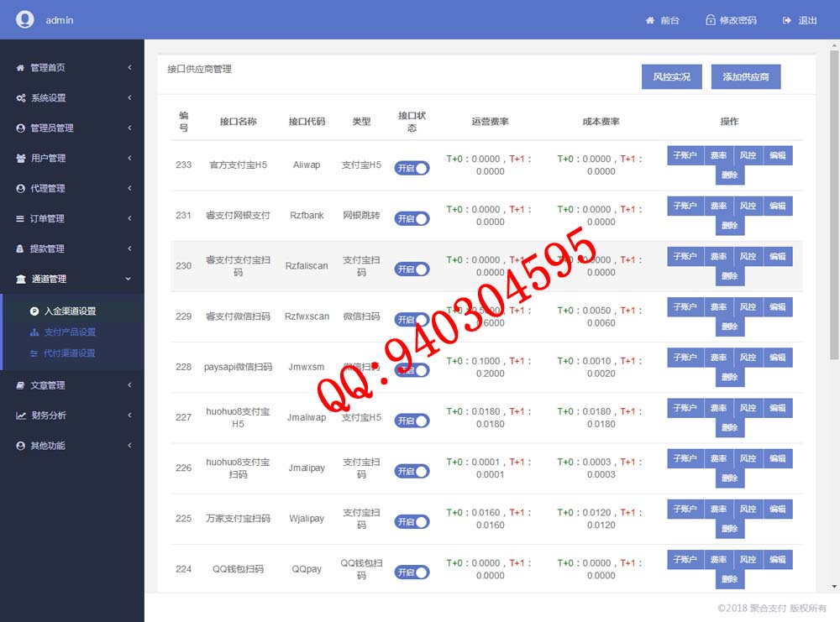Expand the 代理管理 menu chevron
The height and width of the screenshot is (622, 840).
(x=129, y=188)
